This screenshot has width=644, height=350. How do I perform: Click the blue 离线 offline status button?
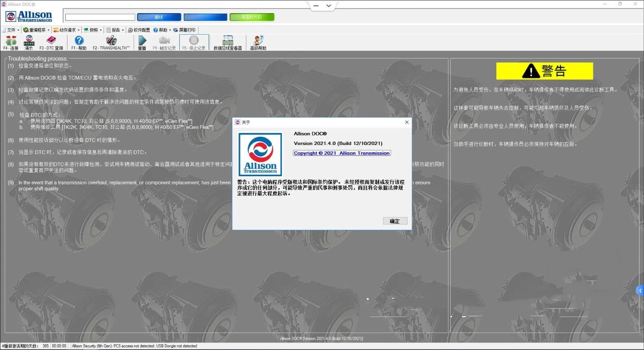[x=159, y=17]
